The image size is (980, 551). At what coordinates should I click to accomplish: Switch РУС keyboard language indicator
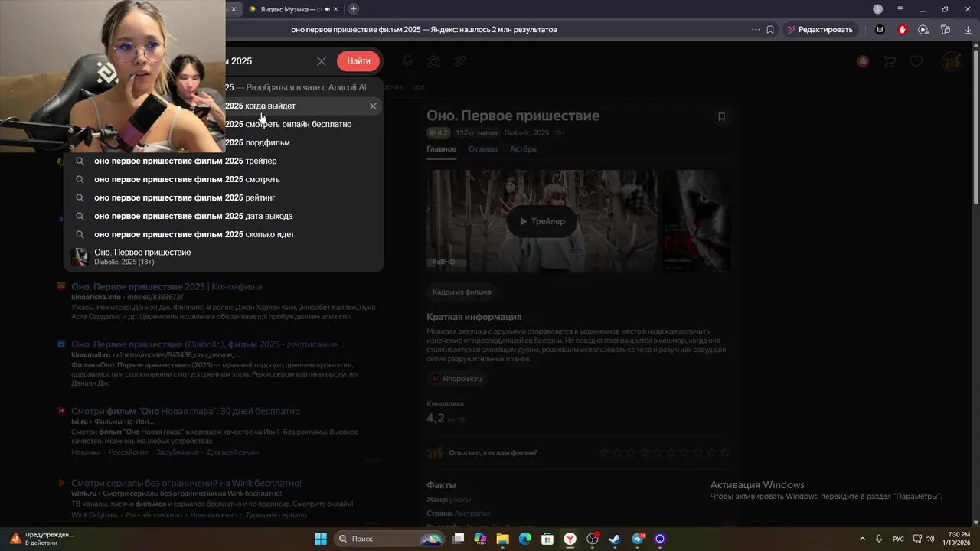[898, 539]
